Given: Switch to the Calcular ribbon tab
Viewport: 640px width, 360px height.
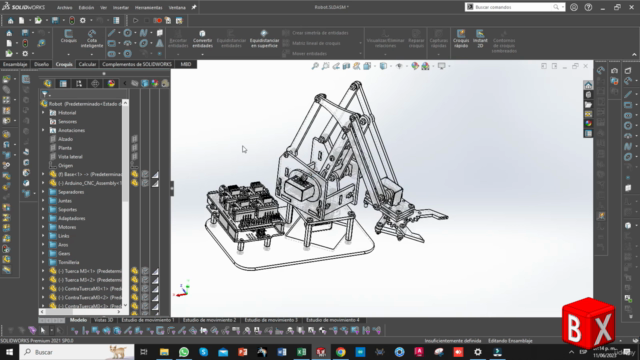Looking at the screenshot, I should (87, 64).
